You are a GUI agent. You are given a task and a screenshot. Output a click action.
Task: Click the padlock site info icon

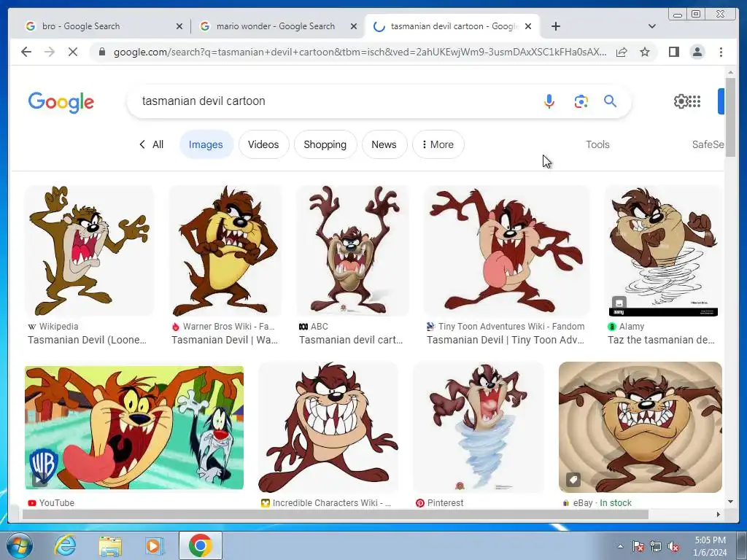pyautogui.click(x=101, y=52)
